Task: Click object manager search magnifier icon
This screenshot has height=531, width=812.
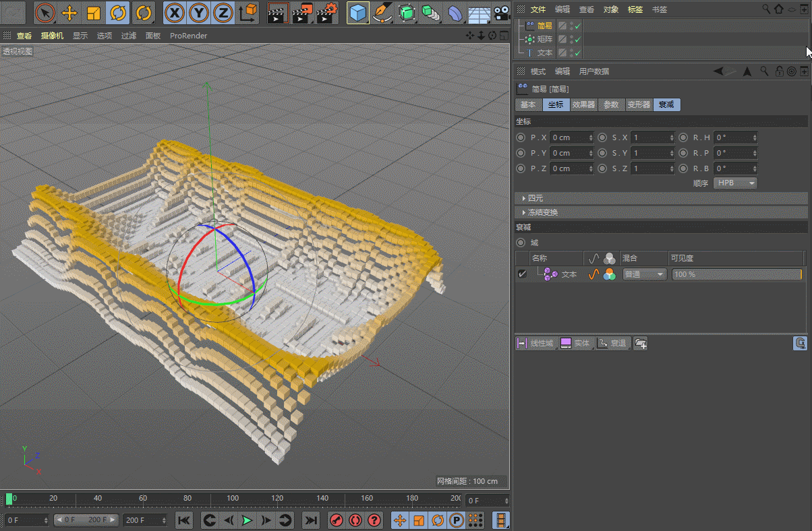Action: (766, 9)
